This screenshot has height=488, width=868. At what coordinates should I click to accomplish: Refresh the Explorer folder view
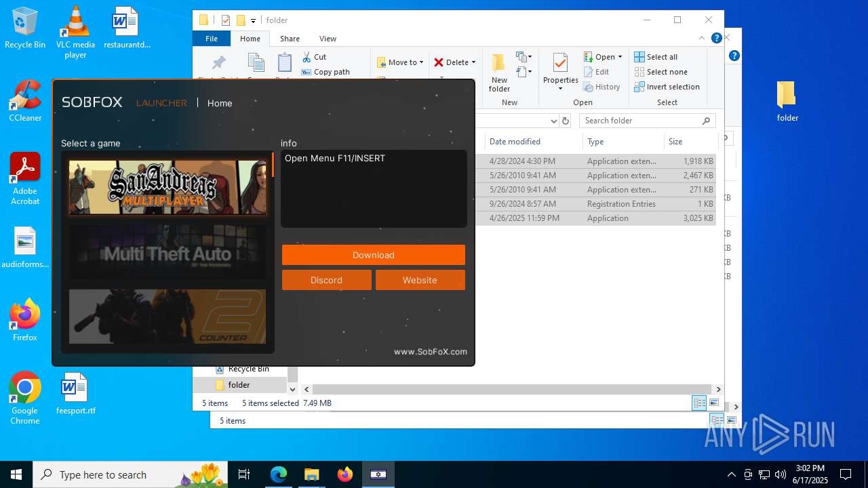tap(566, 121)
